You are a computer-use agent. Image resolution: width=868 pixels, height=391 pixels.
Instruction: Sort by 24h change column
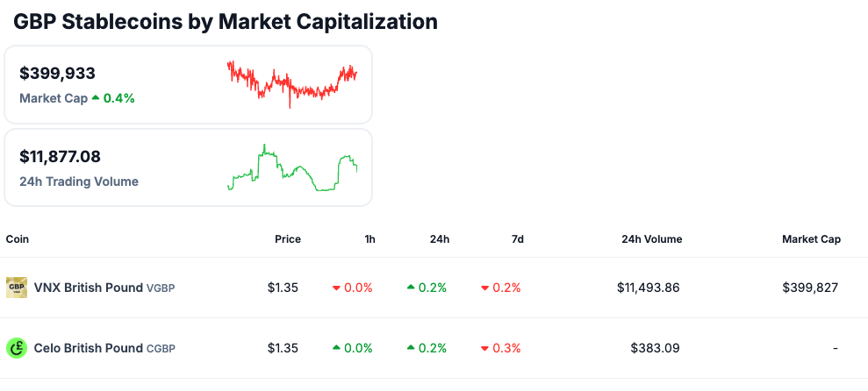point(440,239)
